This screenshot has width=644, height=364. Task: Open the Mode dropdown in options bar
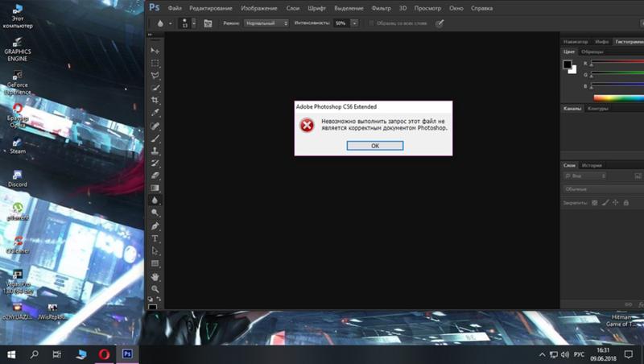[x=266, y=23]
